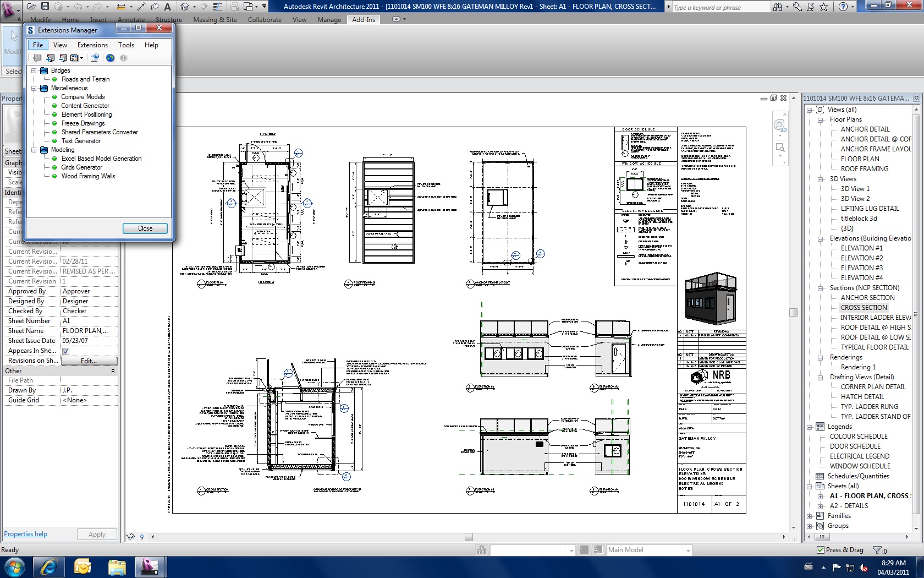Select sheet A2 - DETAILS in Project Browser

(849, 506)
